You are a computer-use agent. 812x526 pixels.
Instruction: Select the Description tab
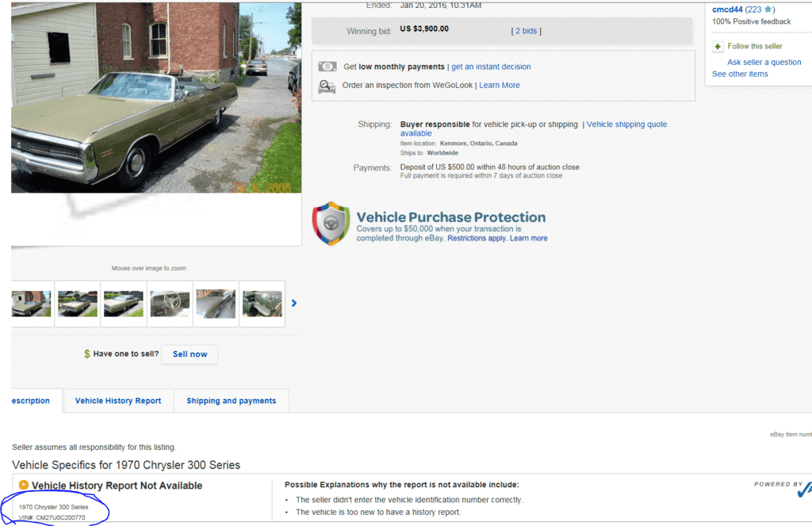(x=31, y=401)
